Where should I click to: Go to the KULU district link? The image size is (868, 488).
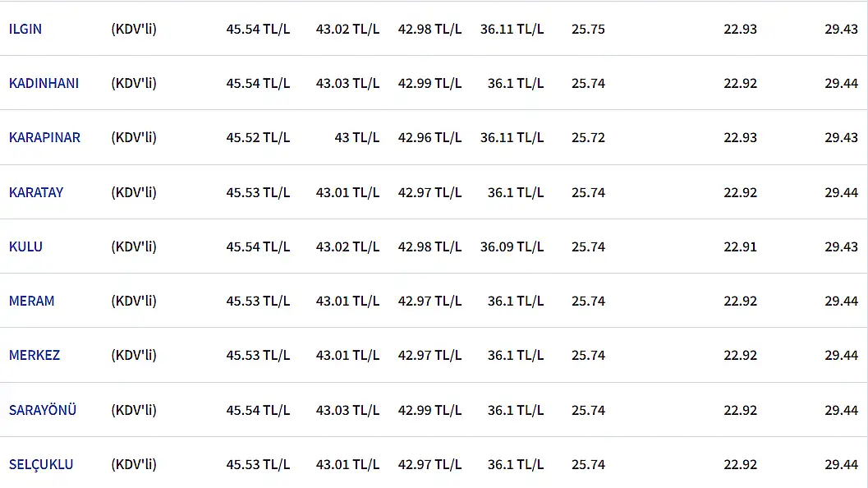pyautogui.click(x=25, y=246)
